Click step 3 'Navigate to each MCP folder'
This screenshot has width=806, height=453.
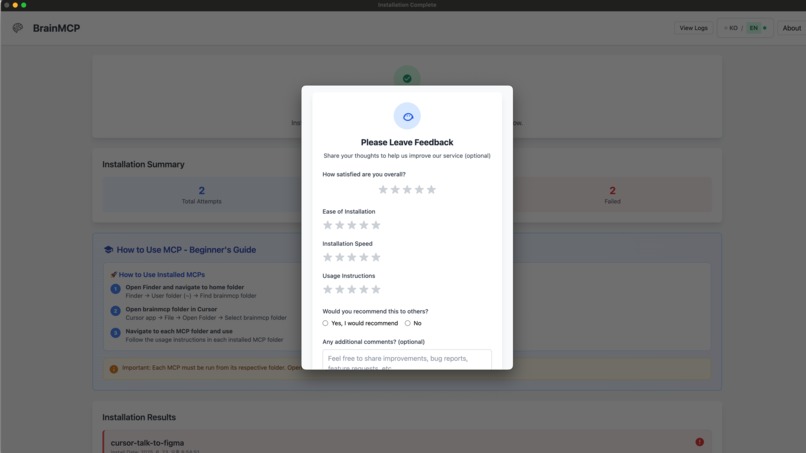pyautogui.click(x=179, y=331)
